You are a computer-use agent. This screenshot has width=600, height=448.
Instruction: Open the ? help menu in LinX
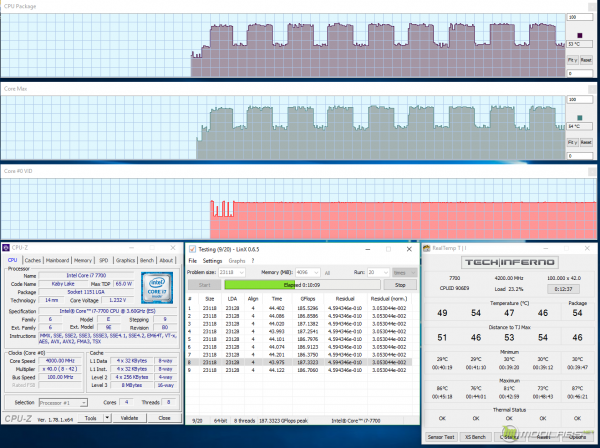point(253,261)
